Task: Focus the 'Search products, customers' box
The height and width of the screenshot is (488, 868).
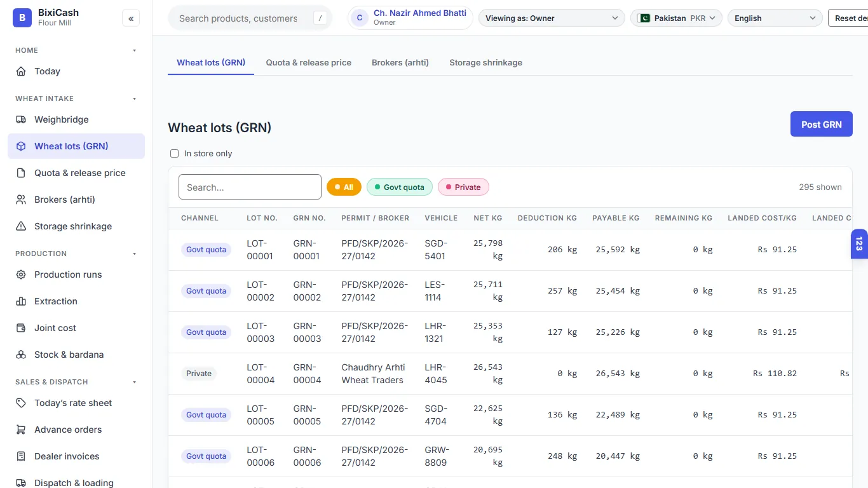Action: [x=250, y=18]
